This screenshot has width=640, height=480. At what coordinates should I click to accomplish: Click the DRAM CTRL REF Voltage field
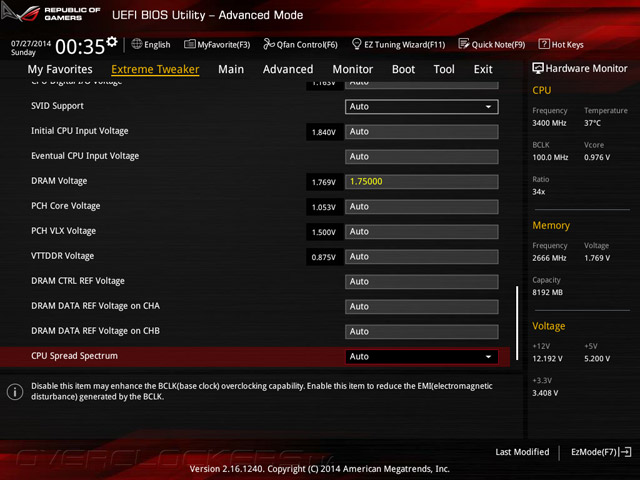(422, 281)
